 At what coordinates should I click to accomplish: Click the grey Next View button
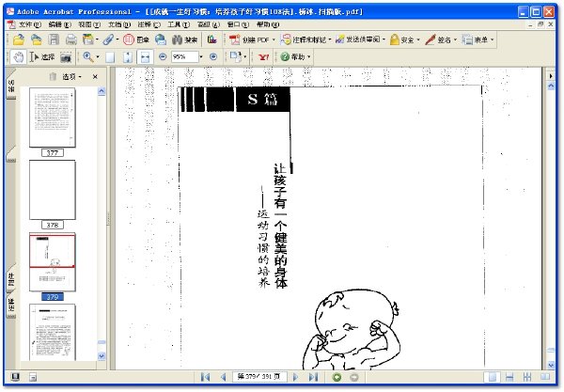tap(354, 377)
